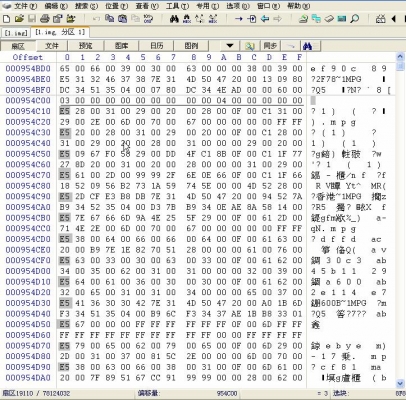Image resolution: width=406 pixels, height=400 pixels.
Task: Click the Open folder icon in toolbar
Action: tap(71, 19)
